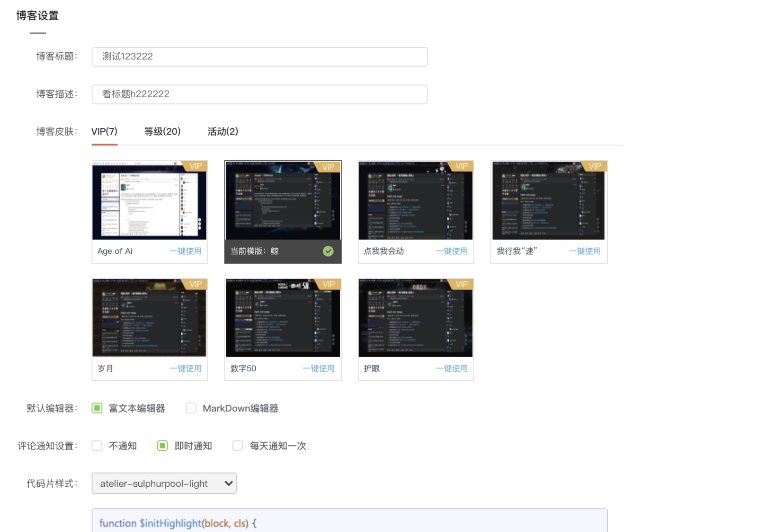Switch to the 等级(20) tab
The height and width of the screenshot is (532, 772).
(x=162, y=132)
